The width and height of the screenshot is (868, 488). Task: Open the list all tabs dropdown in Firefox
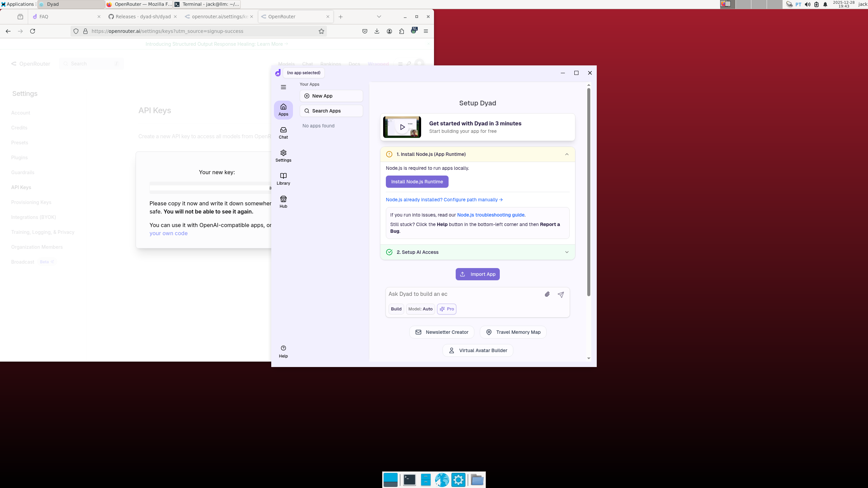379,17
